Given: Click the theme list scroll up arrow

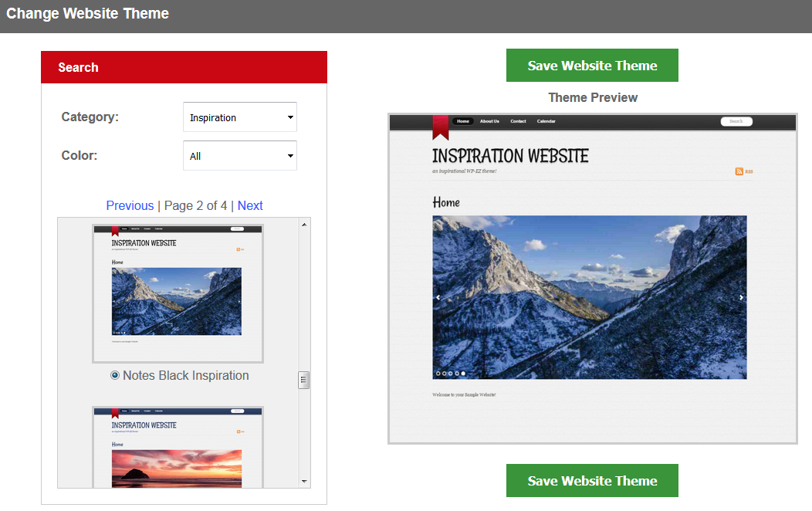Looking at the screenshot, I should [x=304, y=225].
